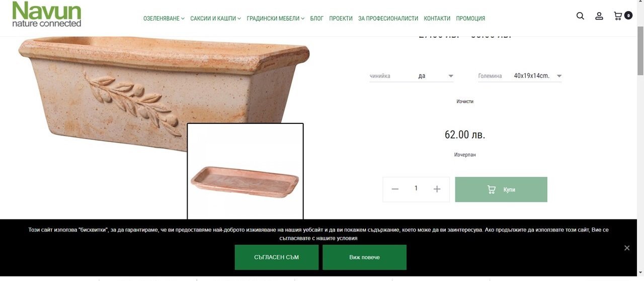Click the Виж повече button

pos(364,257)
